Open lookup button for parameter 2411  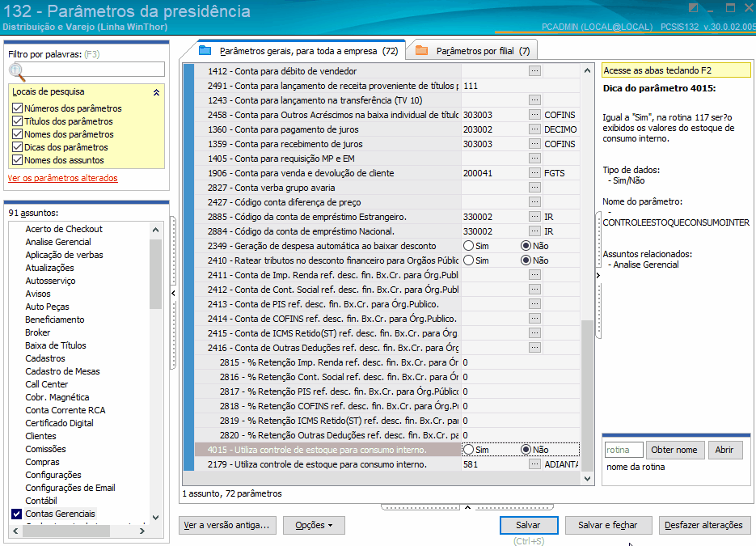(x=534, y=275)
